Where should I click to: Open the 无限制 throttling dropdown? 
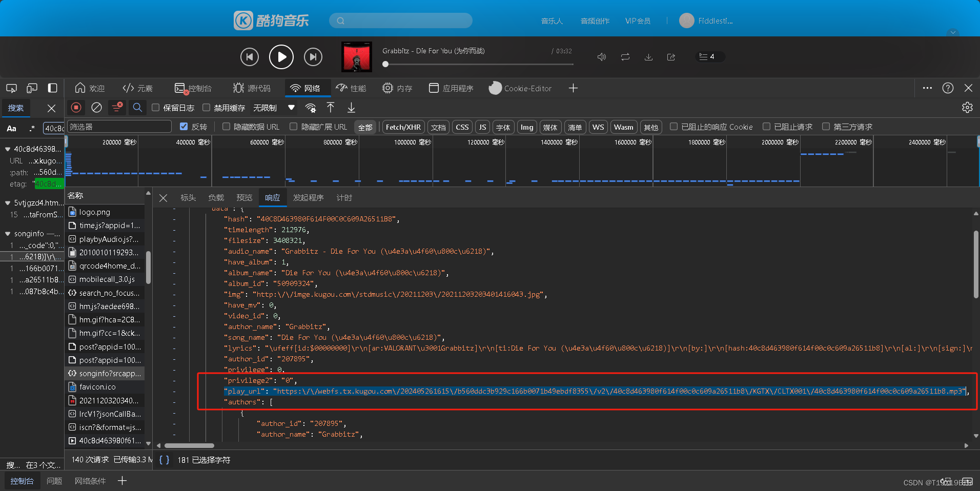[x=274, y=108]
